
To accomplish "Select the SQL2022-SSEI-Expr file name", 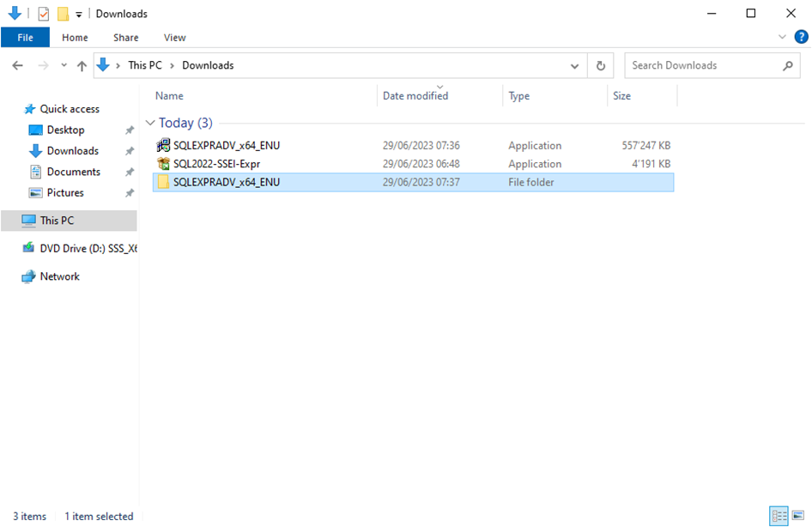I will click(x=216, y=164).
